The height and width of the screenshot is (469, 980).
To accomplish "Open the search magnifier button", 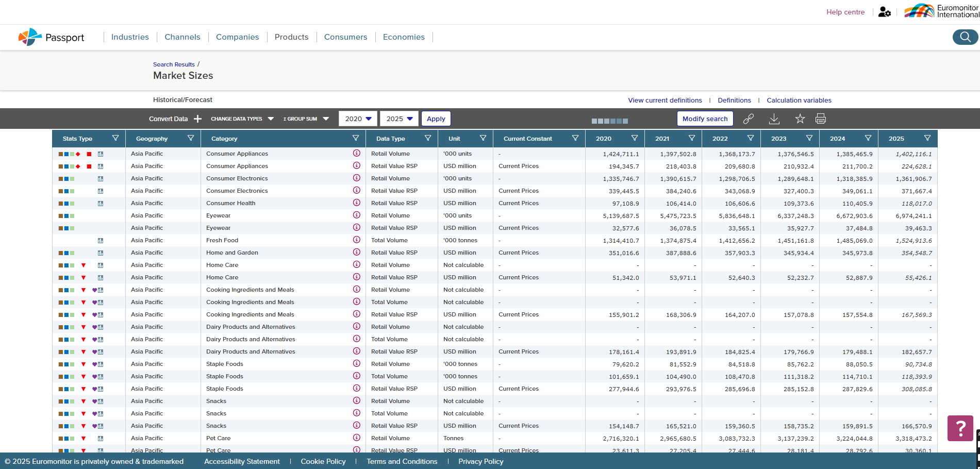I will (x=965, y=37).
